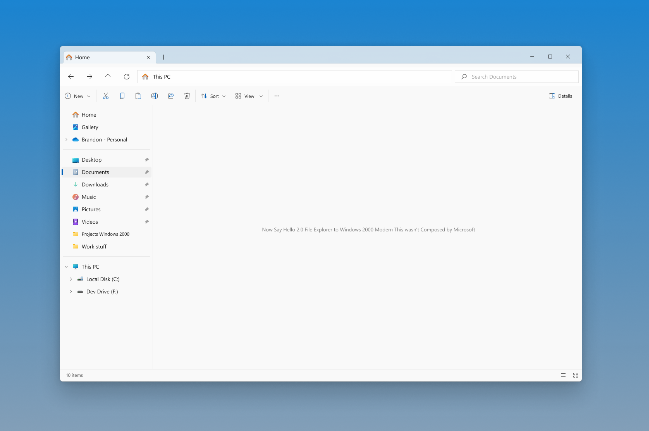Switch to large thumbnails view in status bar

575,375
